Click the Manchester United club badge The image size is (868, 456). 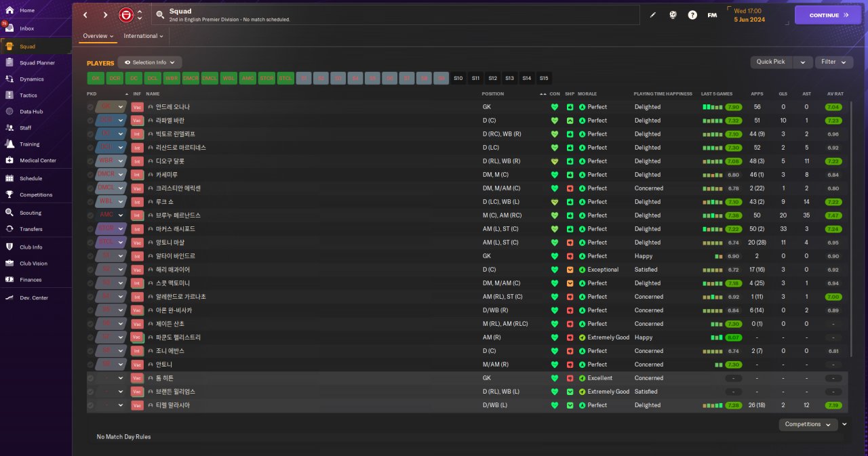click(126, 15)
